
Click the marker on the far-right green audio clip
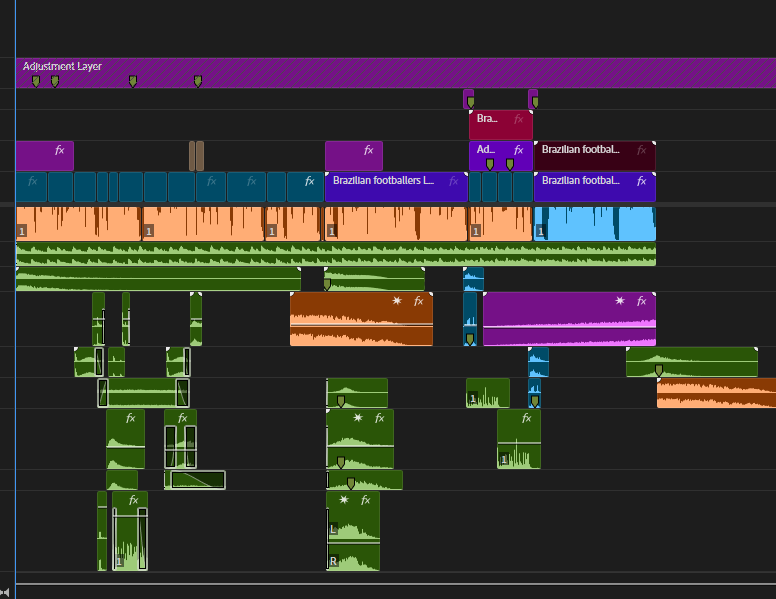(659, 370)
